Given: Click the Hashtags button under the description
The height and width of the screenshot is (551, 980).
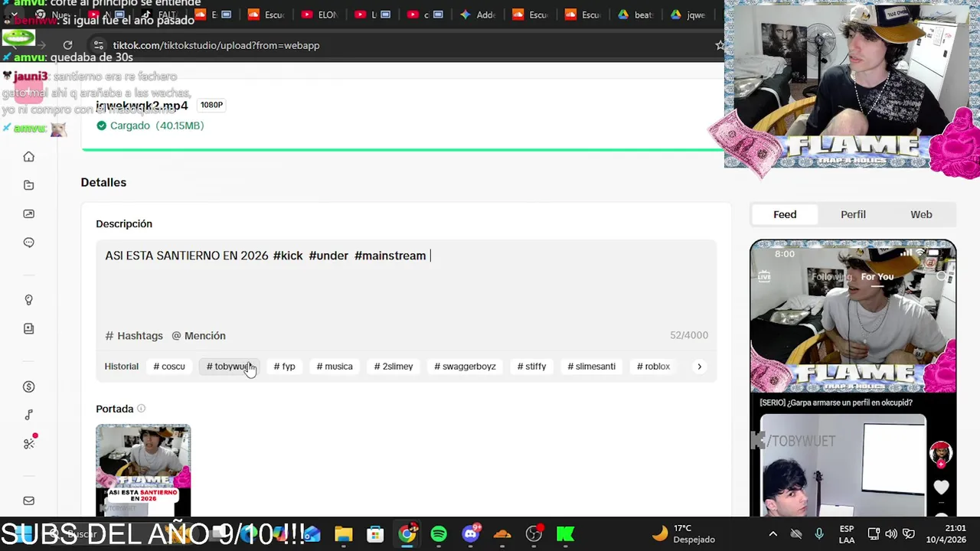Looking at the screenshot, I should (x=134, y=335).
